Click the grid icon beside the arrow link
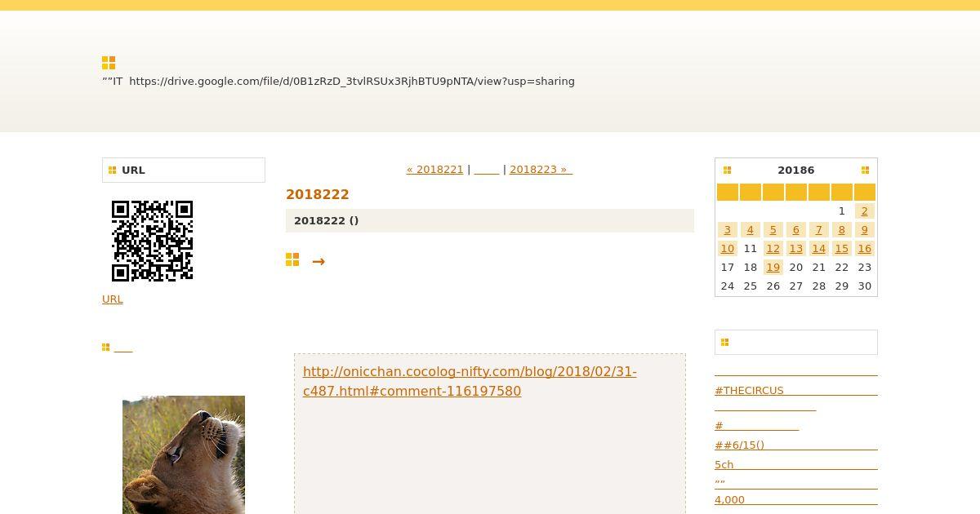This screenshot has height=514, width=980. tap(292, 259)
